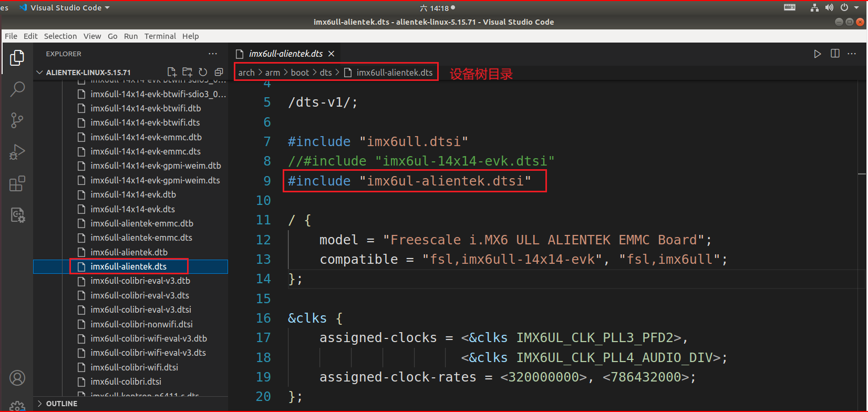Image resolution: width=868 pixels, height=412 pixels.
Task: Open the Edit menu
Action: [30, 36]
